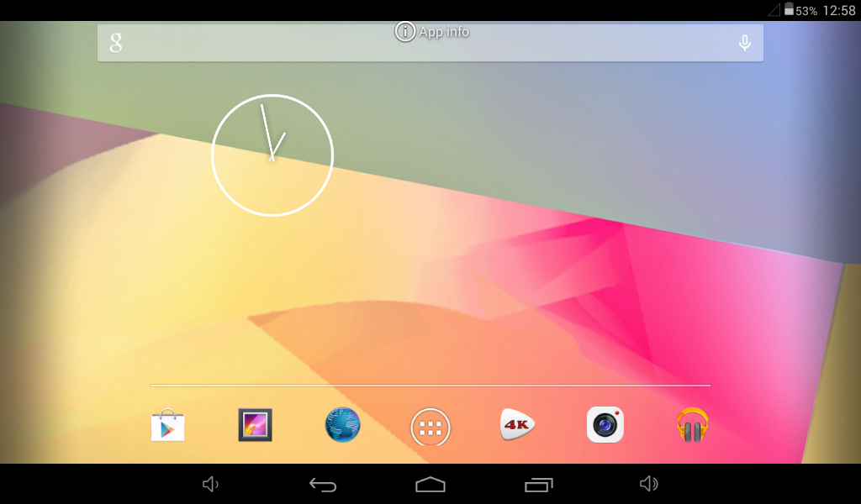
Task: Tap the Google logo in search bar
Action: tap(116, 42)
